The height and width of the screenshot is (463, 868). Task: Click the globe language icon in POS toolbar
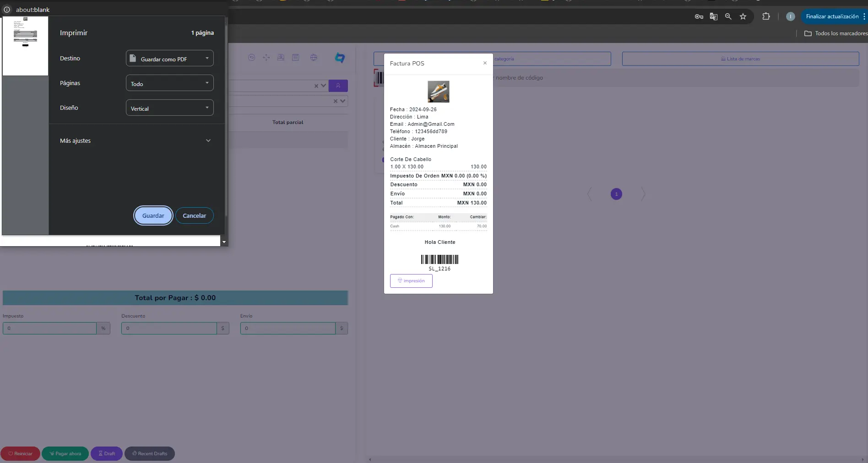click(314, 58)
